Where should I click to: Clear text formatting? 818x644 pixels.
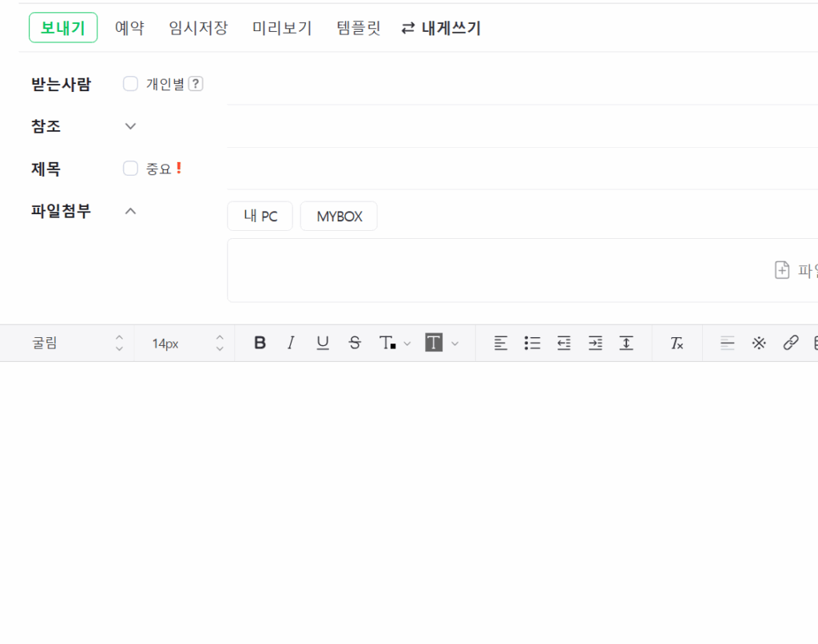click(677, 343)
